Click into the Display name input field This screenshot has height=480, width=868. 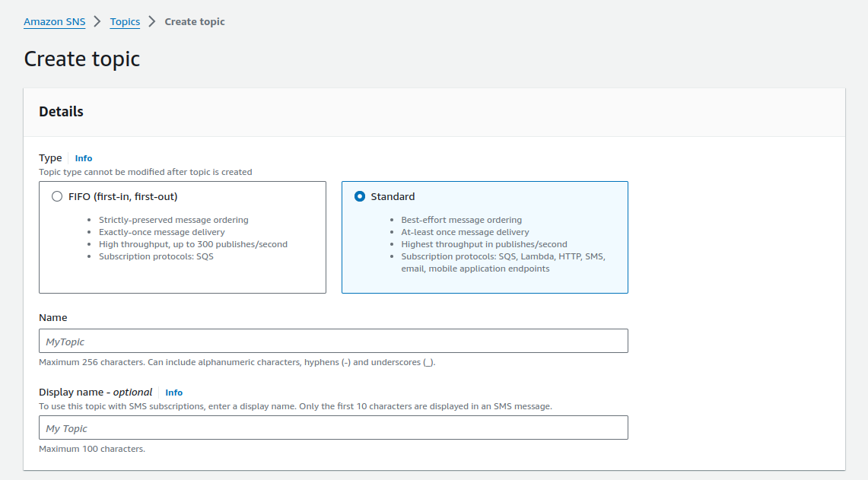(x=333, y=428)
